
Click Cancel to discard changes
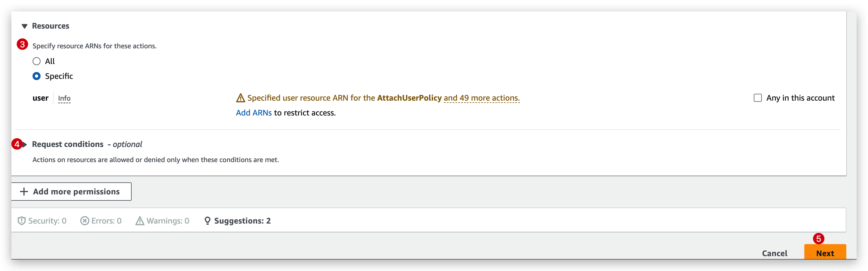[x=774, y=253]
